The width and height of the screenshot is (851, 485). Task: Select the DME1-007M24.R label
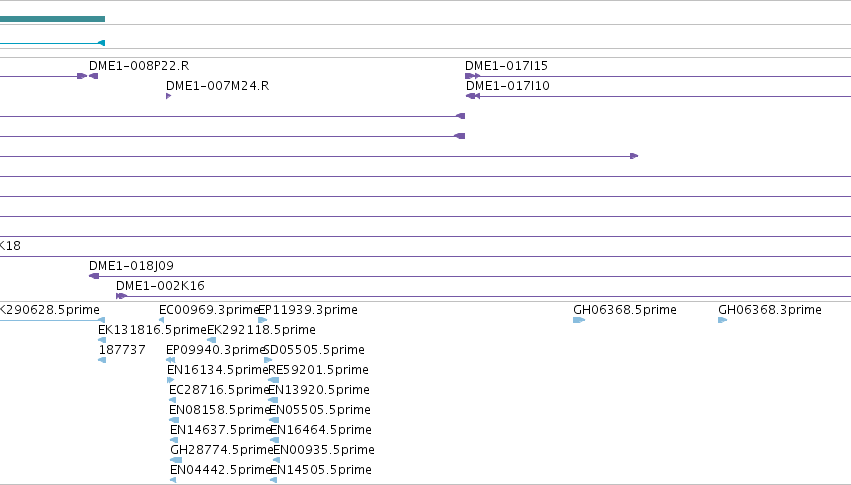(218, 86)
